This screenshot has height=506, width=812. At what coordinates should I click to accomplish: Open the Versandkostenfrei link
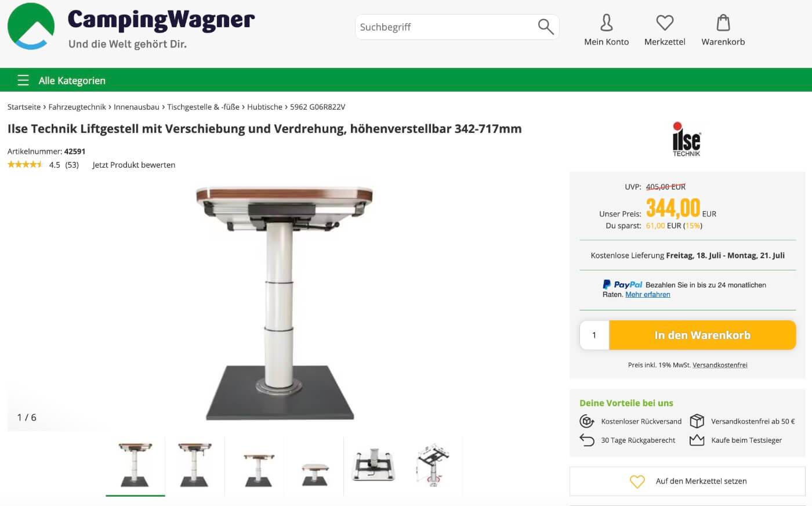(720, 365)
